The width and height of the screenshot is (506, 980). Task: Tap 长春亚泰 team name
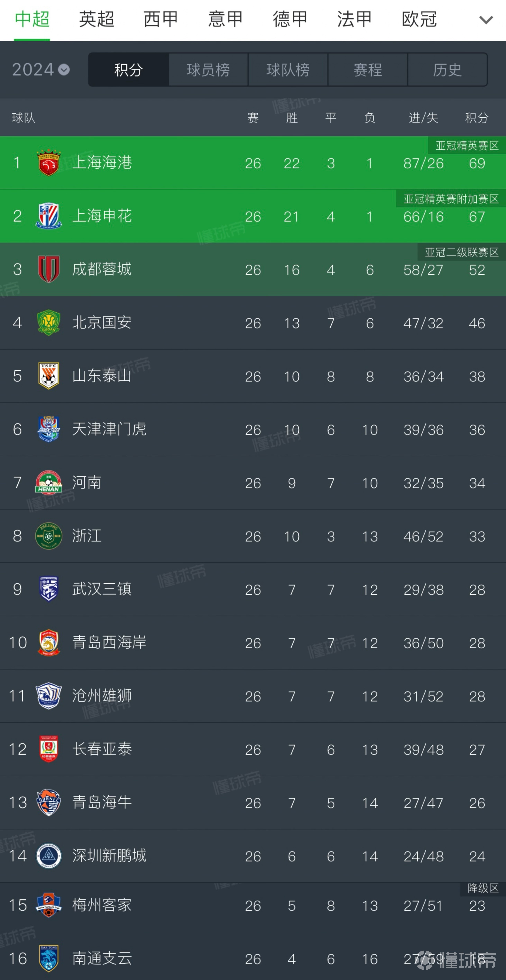tap(102, 749)
